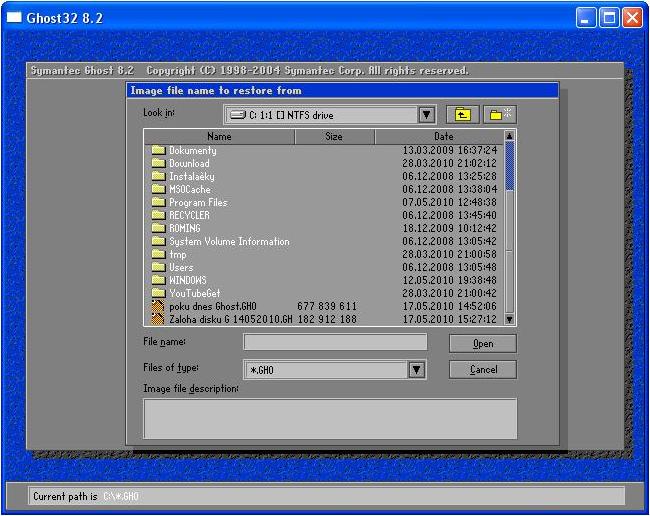Select poku dnes Ghost.GHO file name
Image resolution: width=650 pixels, height=516 pixels.
click(x=213, y=306)
